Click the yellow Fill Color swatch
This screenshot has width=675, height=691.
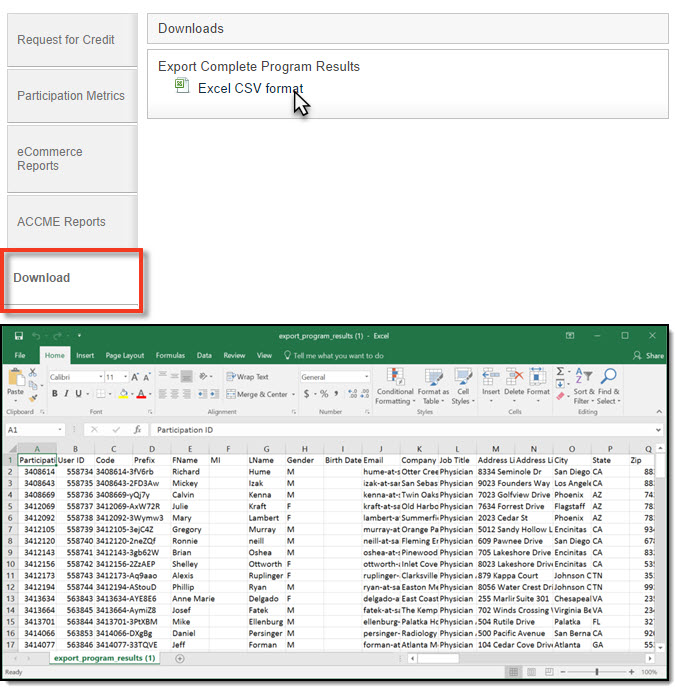point(123,394)
